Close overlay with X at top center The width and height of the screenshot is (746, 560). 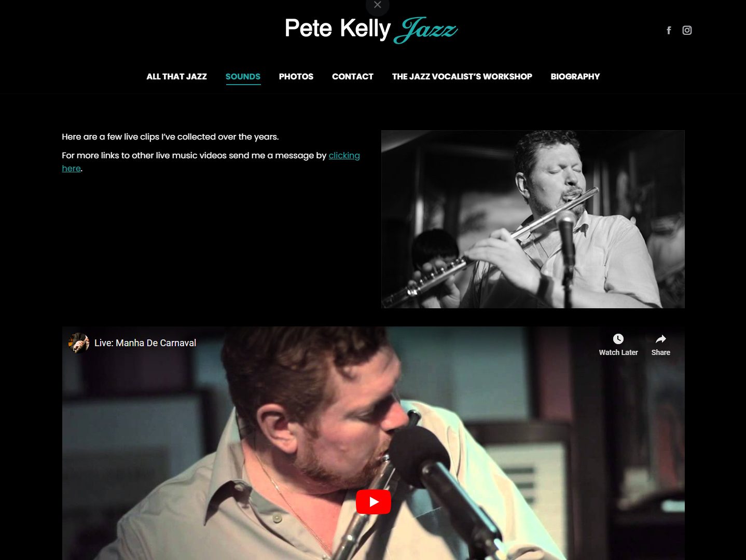[378, 5]
